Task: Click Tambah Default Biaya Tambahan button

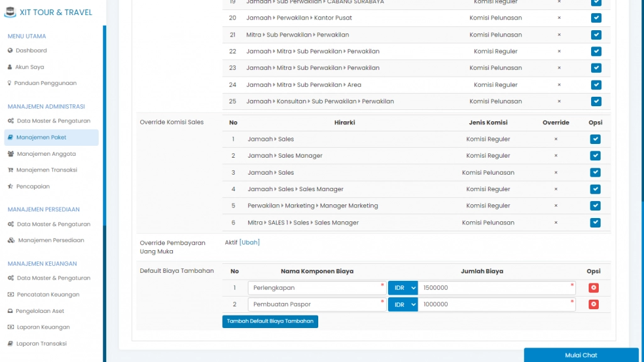Action: pyautogui.click(x=270, y=321)
